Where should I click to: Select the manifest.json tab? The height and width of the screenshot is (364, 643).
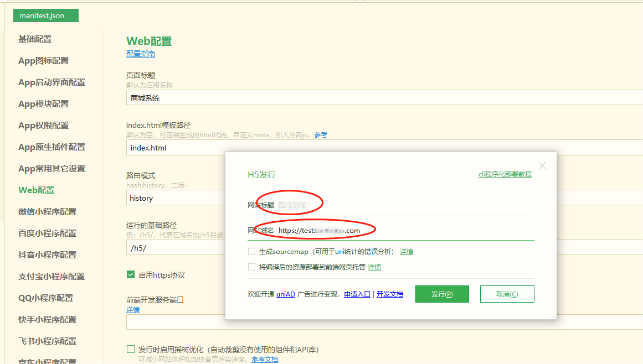pos(46,15)
